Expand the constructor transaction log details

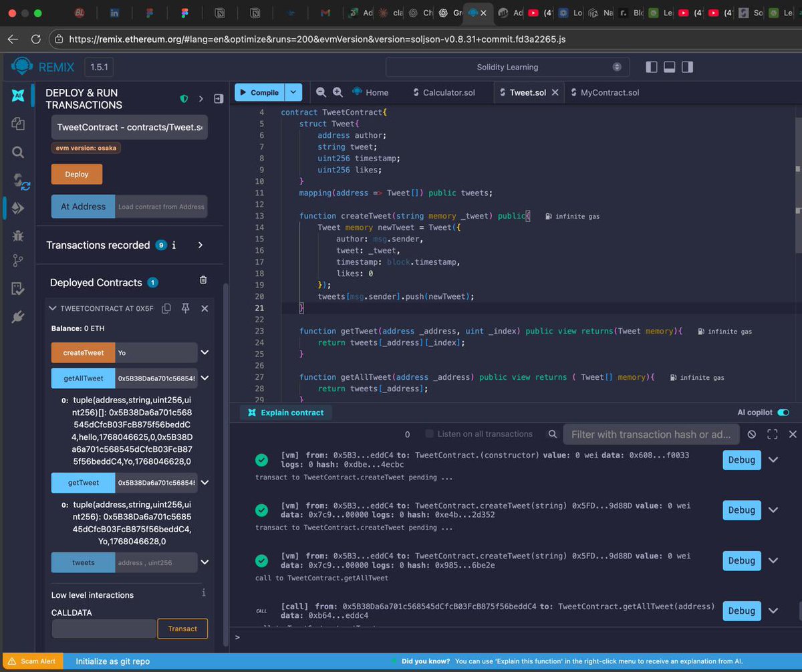pyautogui.click(x=773, y=460)
